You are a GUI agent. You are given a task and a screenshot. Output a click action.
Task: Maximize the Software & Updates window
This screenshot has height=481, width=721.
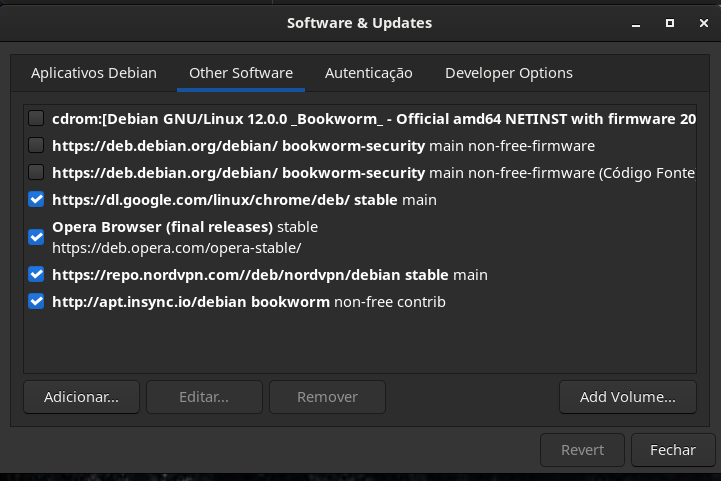coord(670,23)
